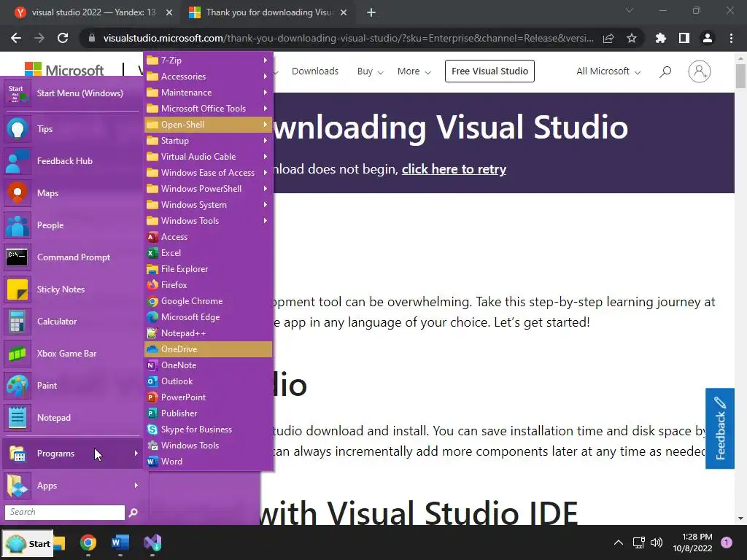
Task: Click the Firefox program icon
Action: (x=152, y=285)
